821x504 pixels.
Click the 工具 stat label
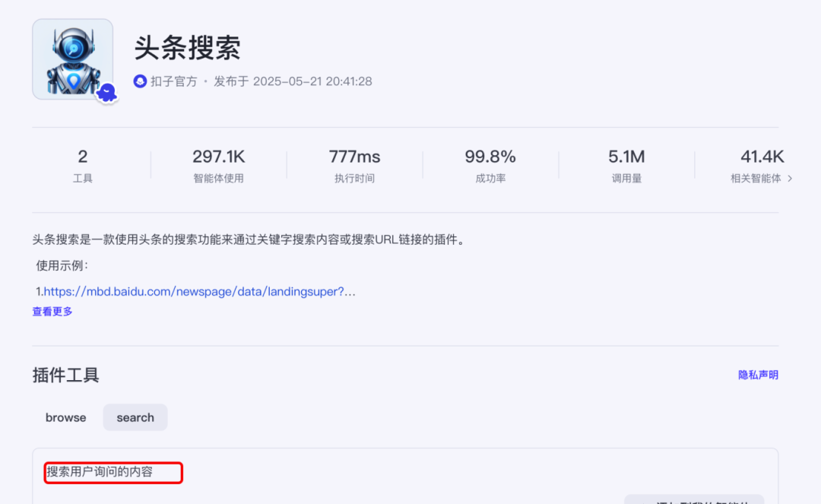click(83, 179)
